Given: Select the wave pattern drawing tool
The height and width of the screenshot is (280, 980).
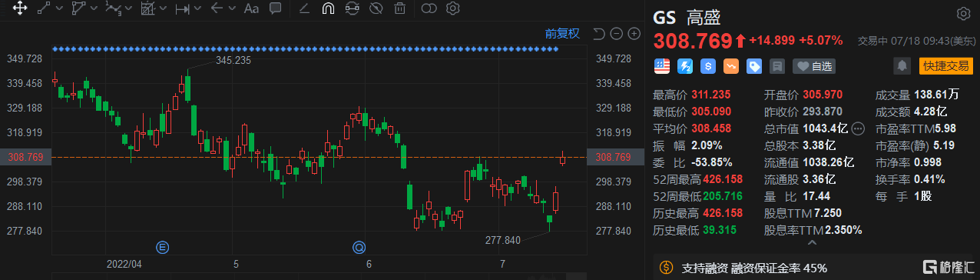Looking at the screenshot, I should tap(114, 9).
